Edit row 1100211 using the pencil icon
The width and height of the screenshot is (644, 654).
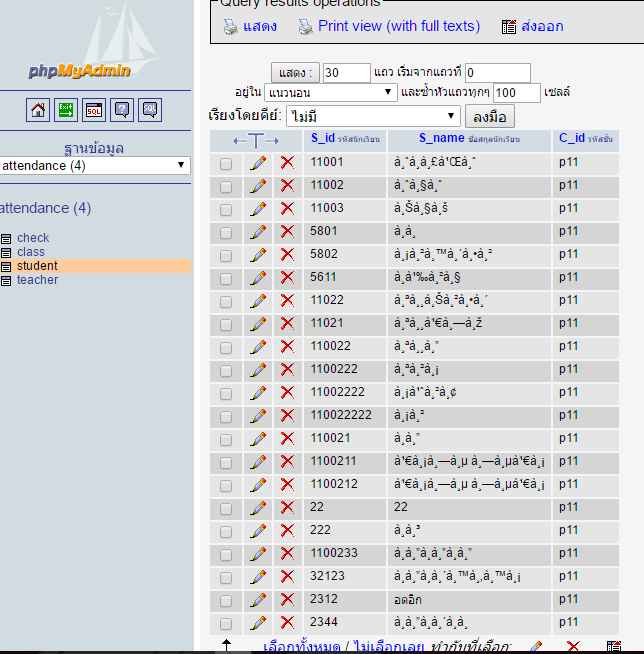[x=258, y=461]
